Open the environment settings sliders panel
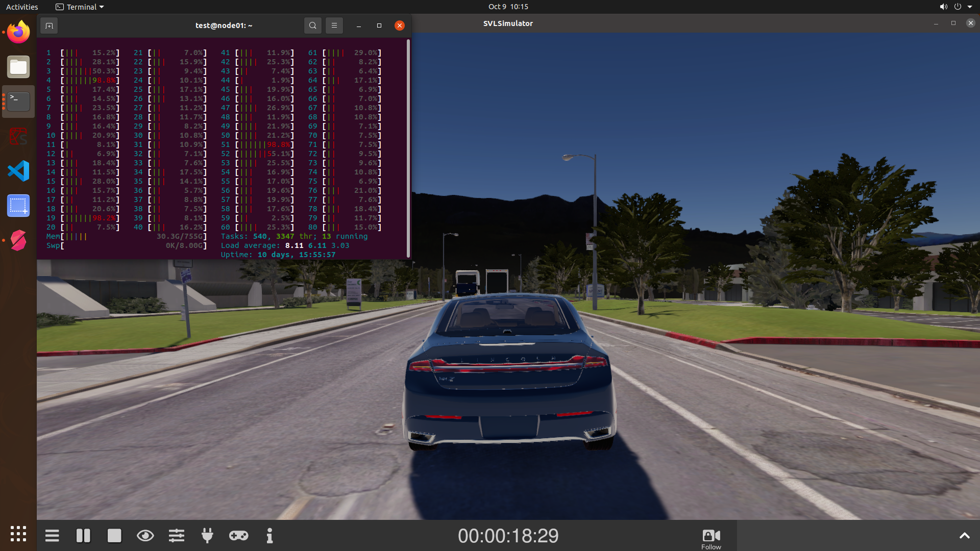The image size is (980, 551). tap(176, 536)
